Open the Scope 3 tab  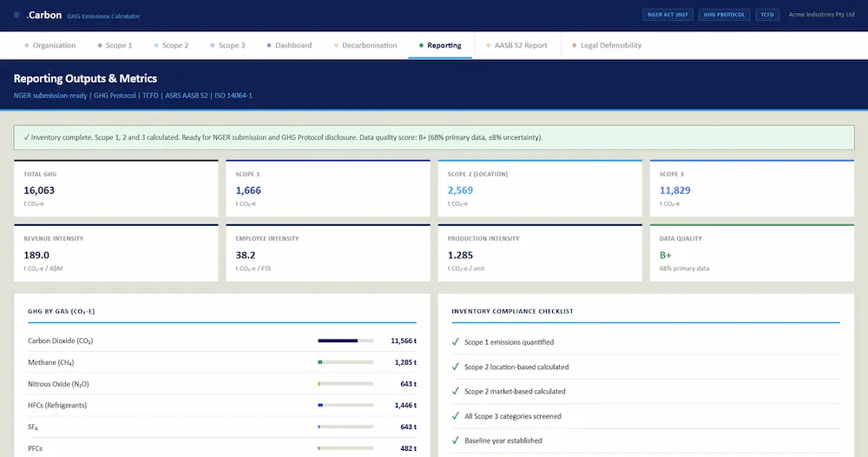228,45
